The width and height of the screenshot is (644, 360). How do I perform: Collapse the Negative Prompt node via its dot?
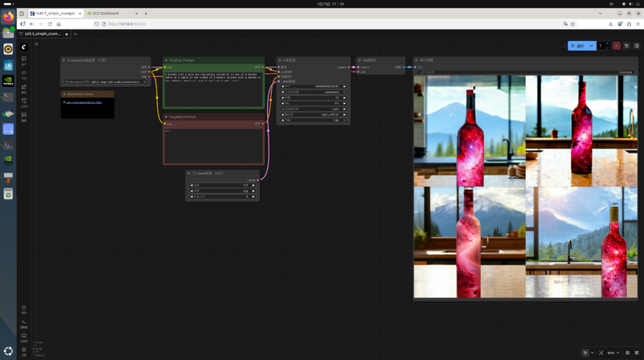[x=166, y=117]
